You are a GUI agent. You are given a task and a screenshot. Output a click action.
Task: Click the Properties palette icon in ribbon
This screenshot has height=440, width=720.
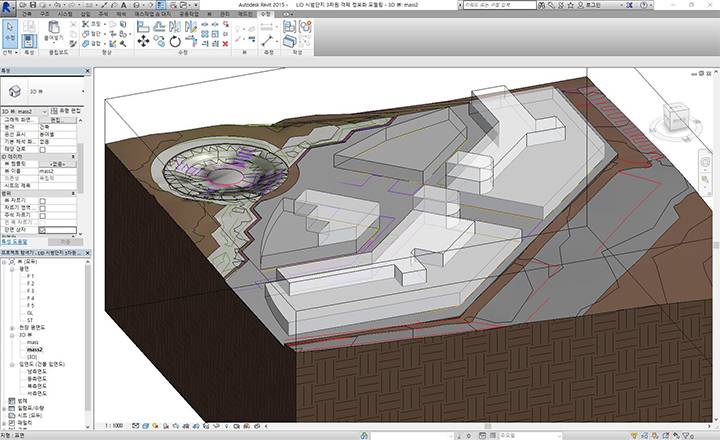click(30, 39)
